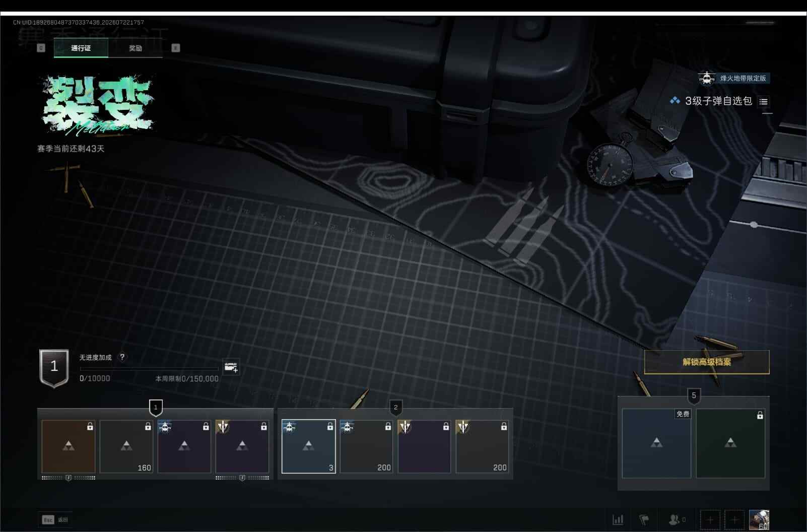Select the 免费 reward card in tier 5
The height and width of the screenshot is (532, 807).
pyautogui.click(x=656, y=443)
